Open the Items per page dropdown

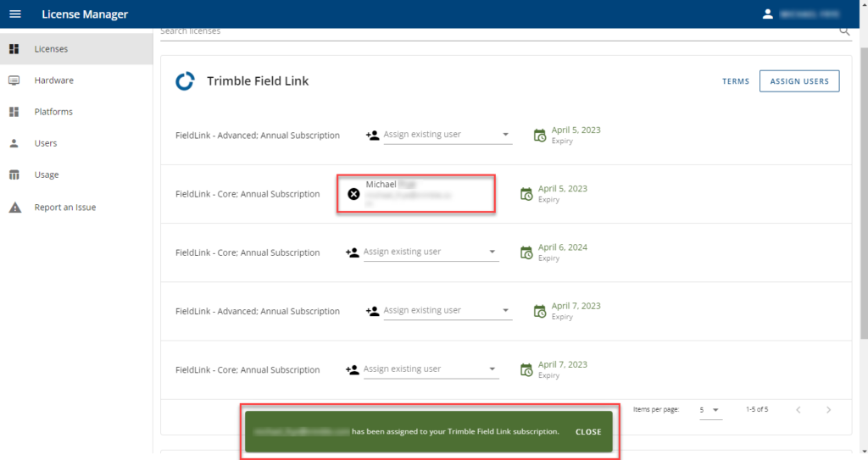click(x=710, y=410)
